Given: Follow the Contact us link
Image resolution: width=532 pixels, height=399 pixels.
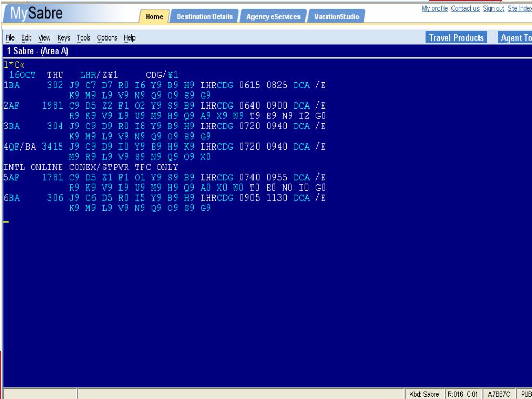Looking at the screenshot, I should click(465, 8).
